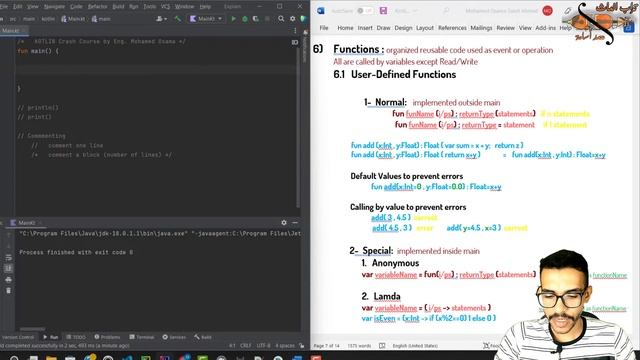Open the user account dropdown in IDE toolbar
Viewport: 640px width, 360px height.
(162, 19)
